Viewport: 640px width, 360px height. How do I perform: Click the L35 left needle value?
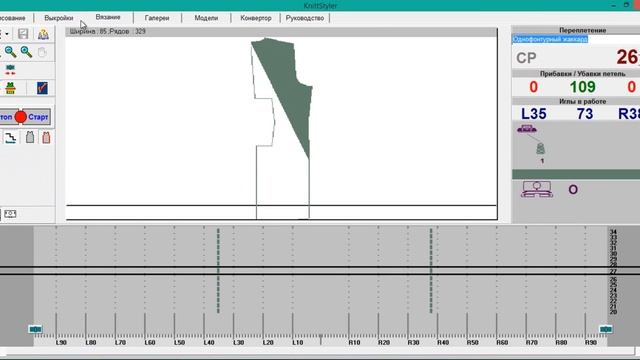[x=534, y=114]
